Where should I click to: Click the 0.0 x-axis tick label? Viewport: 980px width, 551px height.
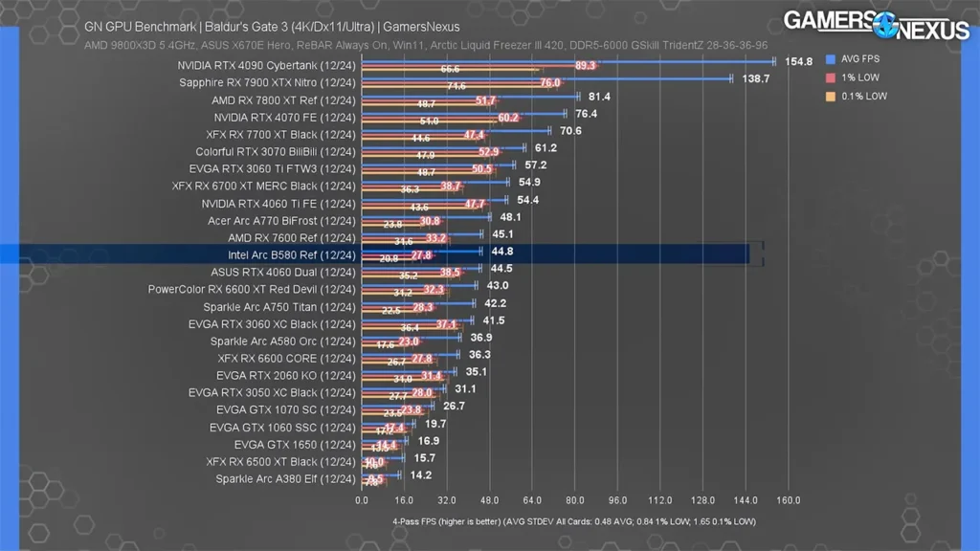click(x=362, y=500)
